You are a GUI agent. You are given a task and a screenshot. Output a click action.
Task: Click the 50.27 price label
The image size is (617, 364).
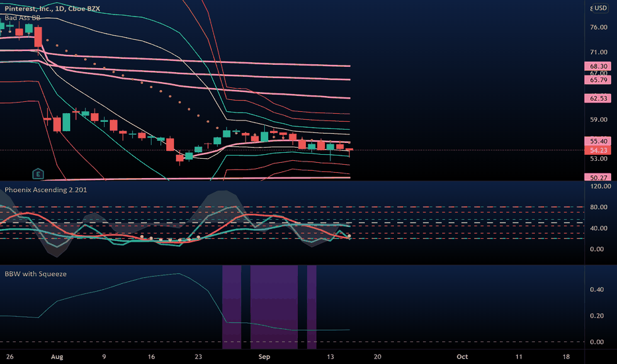(598, 177)
